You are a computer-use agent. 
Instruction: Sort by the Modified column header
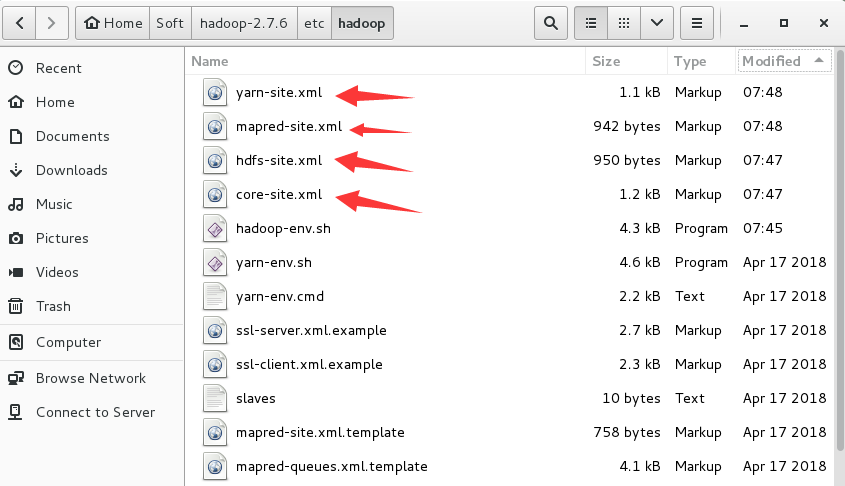point(784,61)
